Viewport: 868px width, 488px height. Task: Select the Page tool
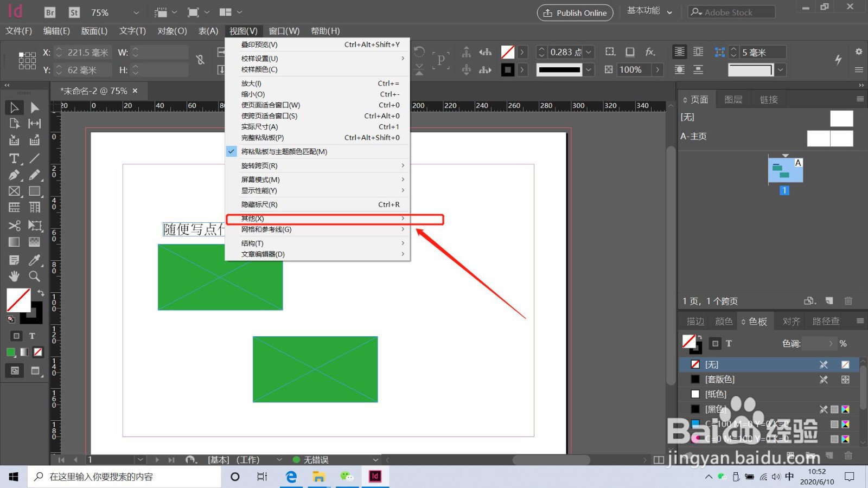point(14,124)
